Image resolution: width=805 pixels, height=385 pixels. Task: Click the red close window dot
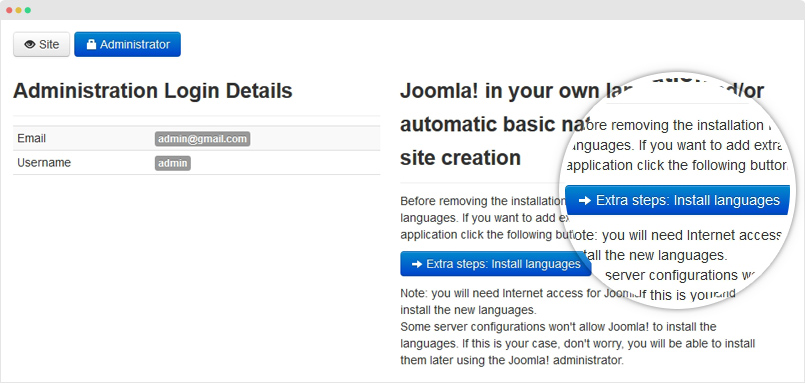(9, 10)
